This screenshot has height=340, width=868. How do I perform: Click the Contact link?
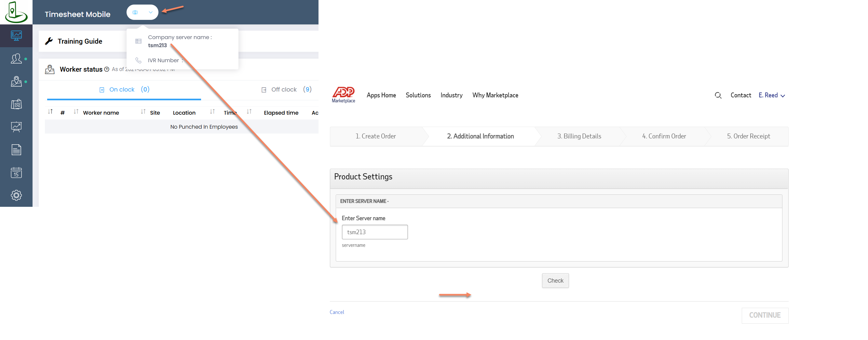(x=740, y=95)
